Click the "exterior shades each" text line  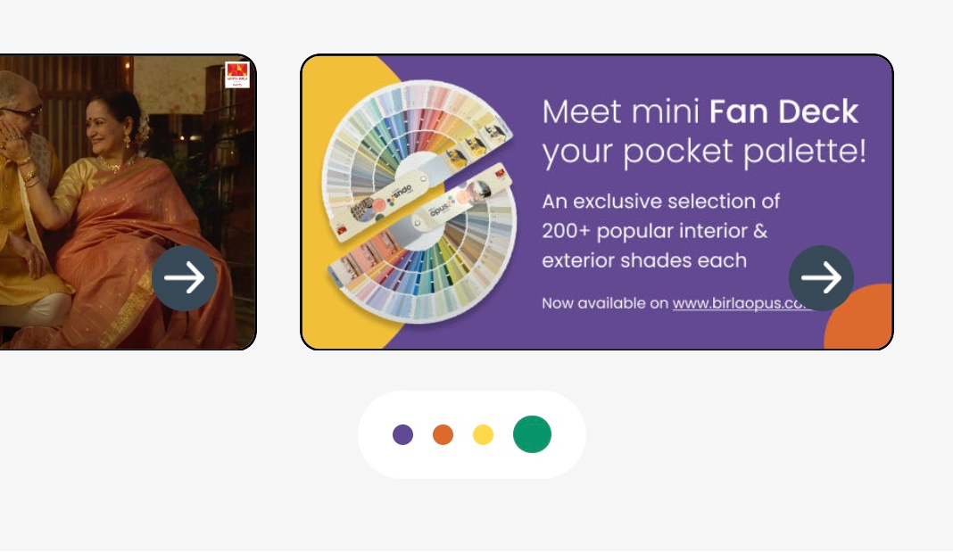tap(643, 260)
